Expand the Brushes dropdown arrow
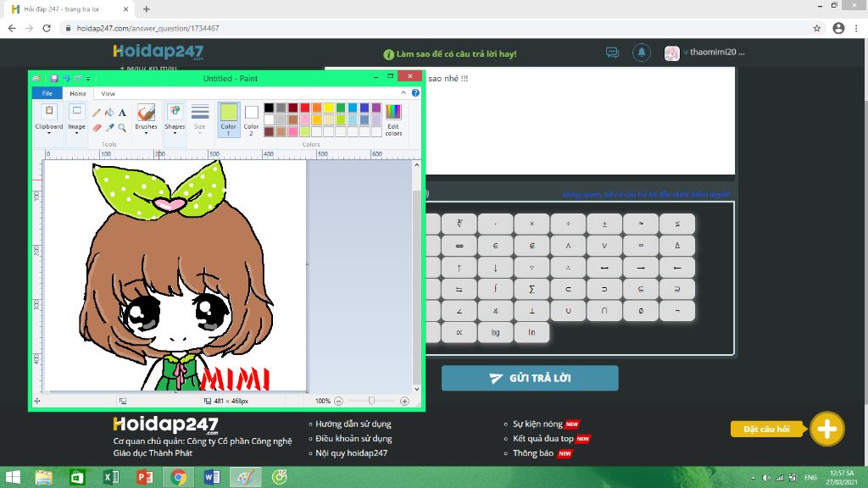868x488 pixels. (146, 133)
